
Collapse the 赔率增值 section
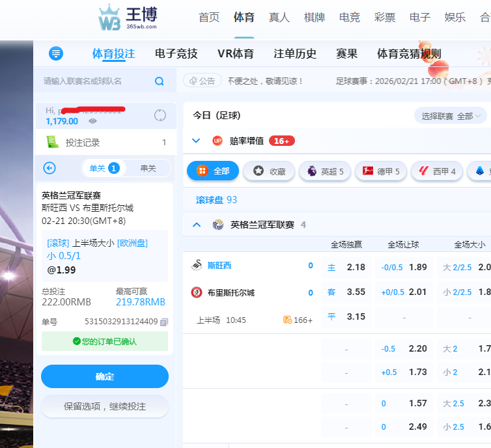(197, 141)
